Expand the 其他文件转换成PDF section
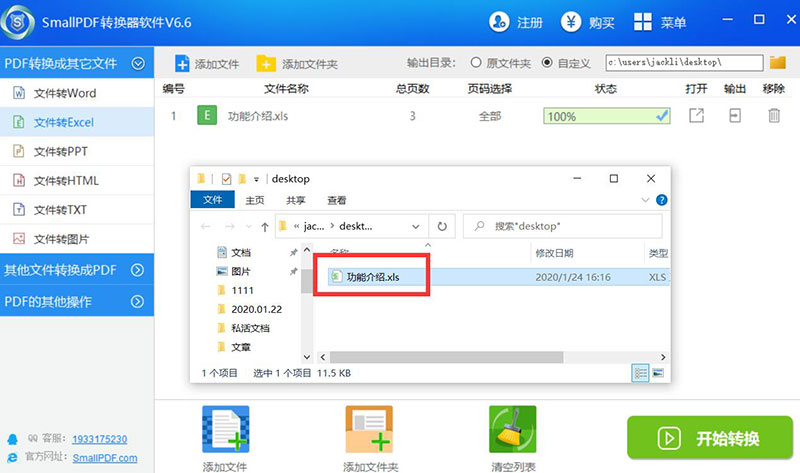The image size is (800, 473). pos(137,270)
